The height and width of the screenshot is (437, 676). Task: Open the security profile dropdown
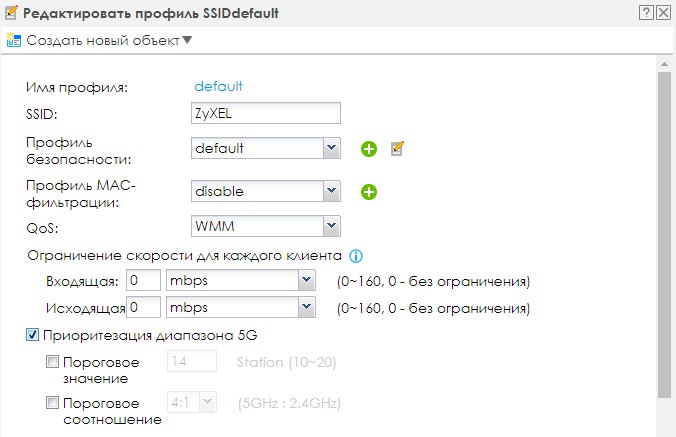332,149
